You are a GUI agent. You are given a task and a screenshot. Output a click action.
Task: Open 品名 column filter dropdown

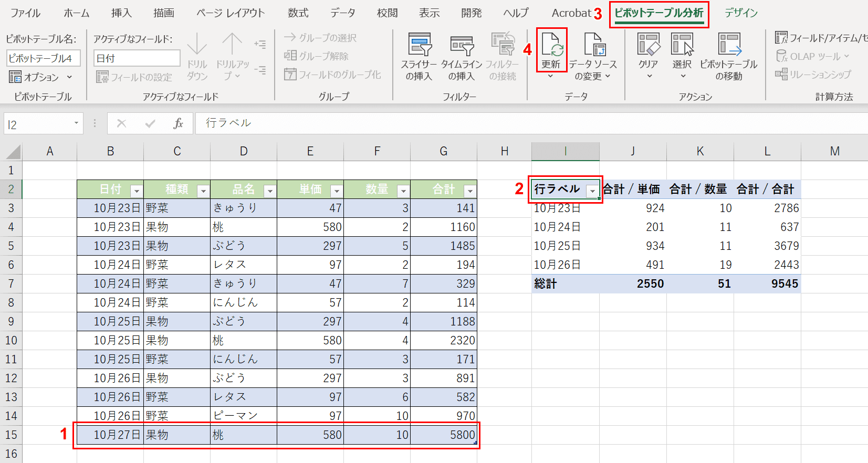(270, 191)
